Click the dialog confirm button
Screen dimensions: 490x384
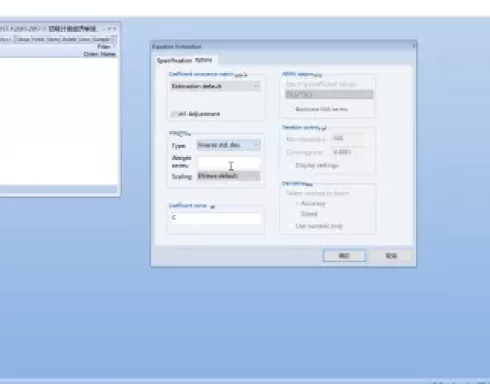pos(344,256)
